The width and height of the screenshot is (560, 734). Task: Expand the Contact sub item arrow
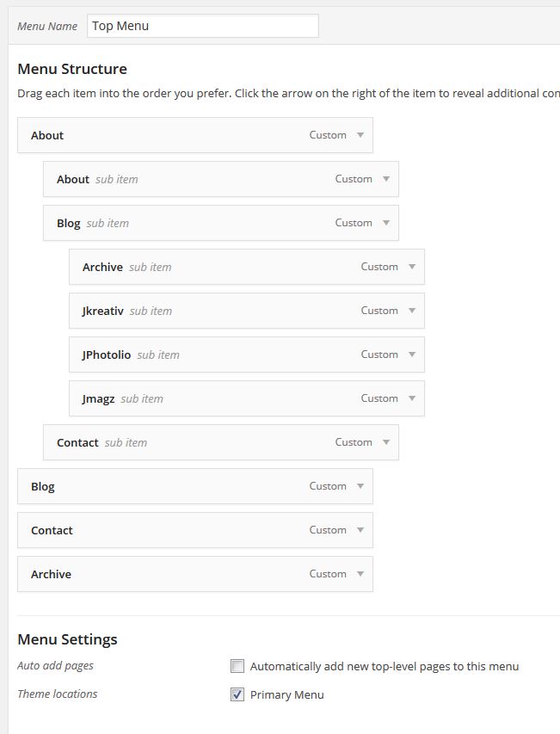click(386, 442)
